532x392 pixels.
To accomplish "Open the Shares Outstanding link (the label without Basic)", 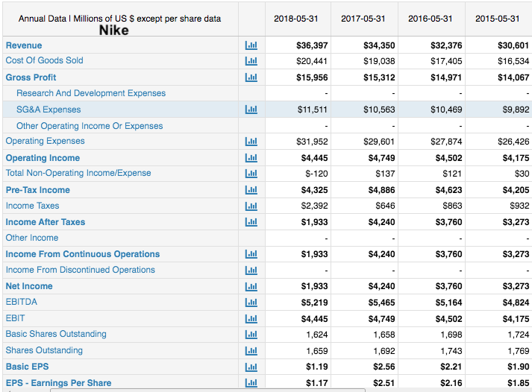I will click(44, 350).
